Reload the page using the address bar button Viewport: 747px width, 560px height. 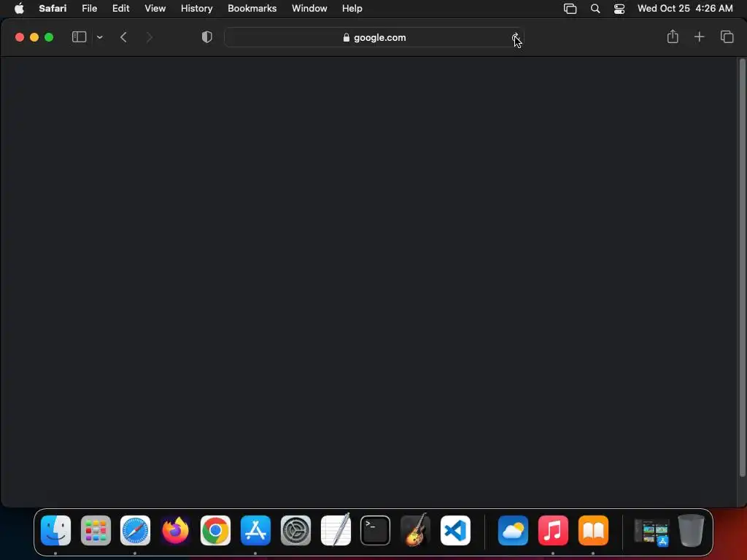(x=515, y=38)
